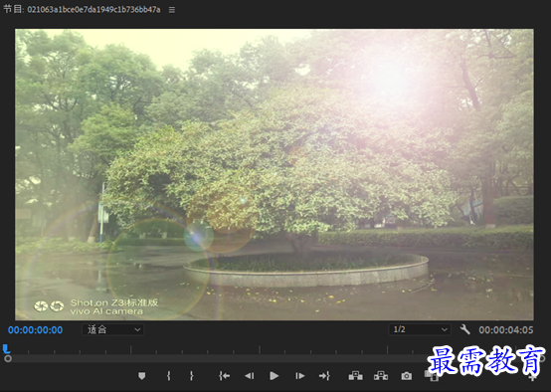Export a frame with the camera icon
The height and width of the screenshot is (392, 551).
[407, 376]
